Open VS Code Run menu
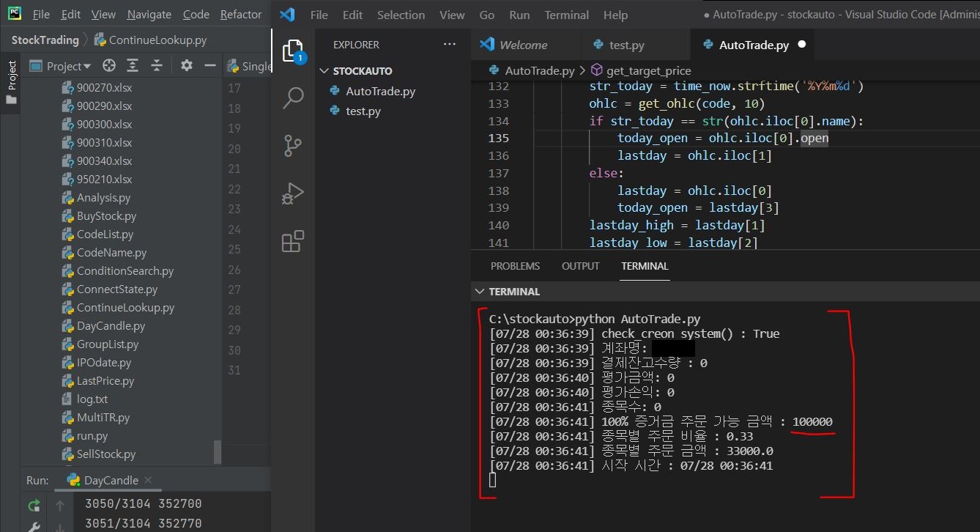The image size is (980, 532). 519,15
